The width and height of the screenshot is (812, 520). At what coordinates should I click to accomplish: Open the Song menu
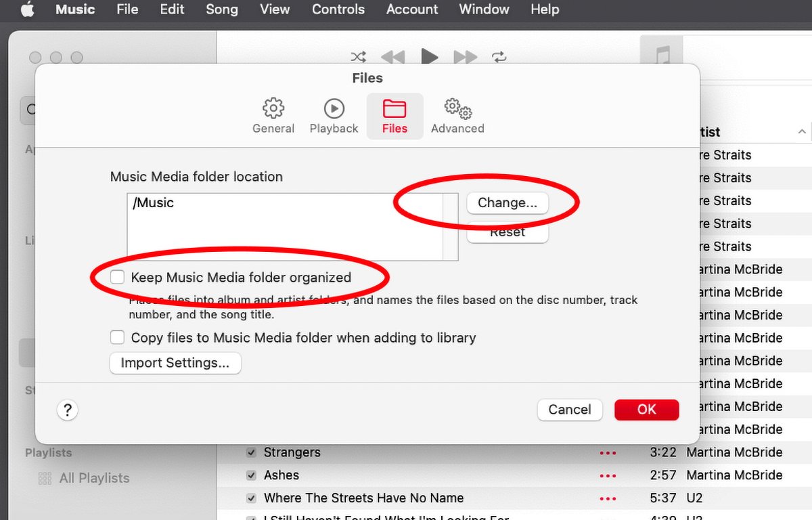[x=221, y=9]
